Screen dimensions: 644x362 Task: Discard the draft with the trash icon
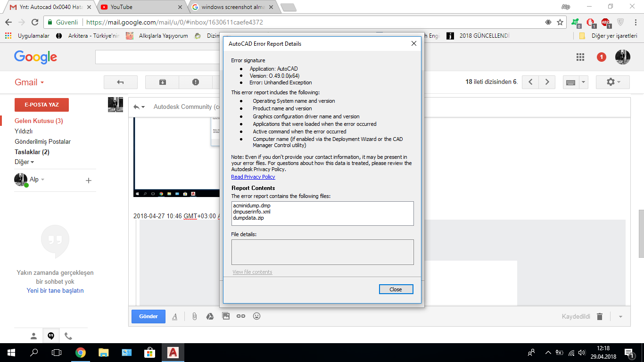coord(600,317)
